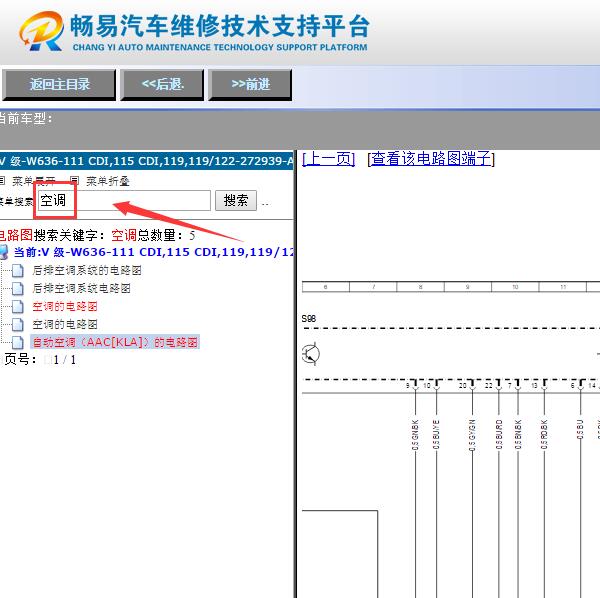Click document icon beside 自动空调（AAC[KLA]）的电路图

[x=18, y=342]
